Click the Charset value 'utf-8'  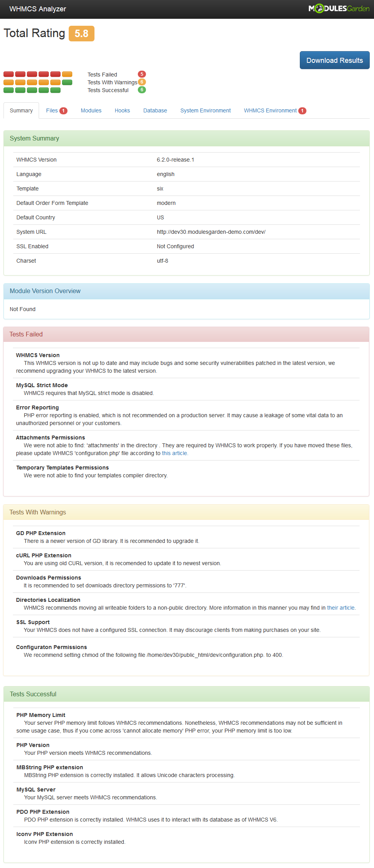click(162, 261)
